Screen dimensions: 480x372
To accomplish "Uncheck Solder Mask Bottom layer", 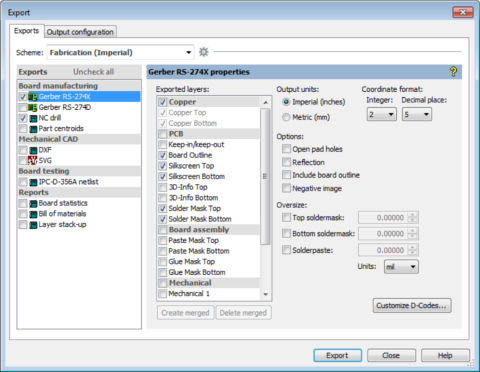I will pyautogui.click(x=162, y=219).
